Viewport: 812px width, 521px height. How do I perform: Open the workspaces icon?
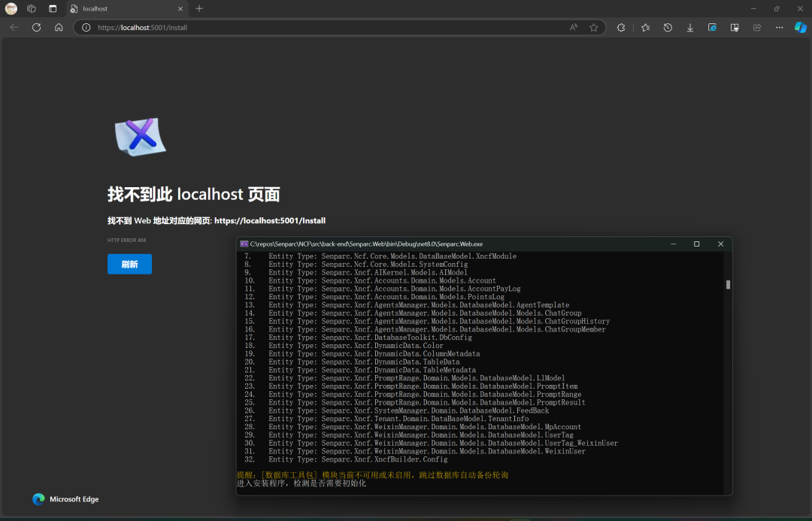click(x=32, y=9)
